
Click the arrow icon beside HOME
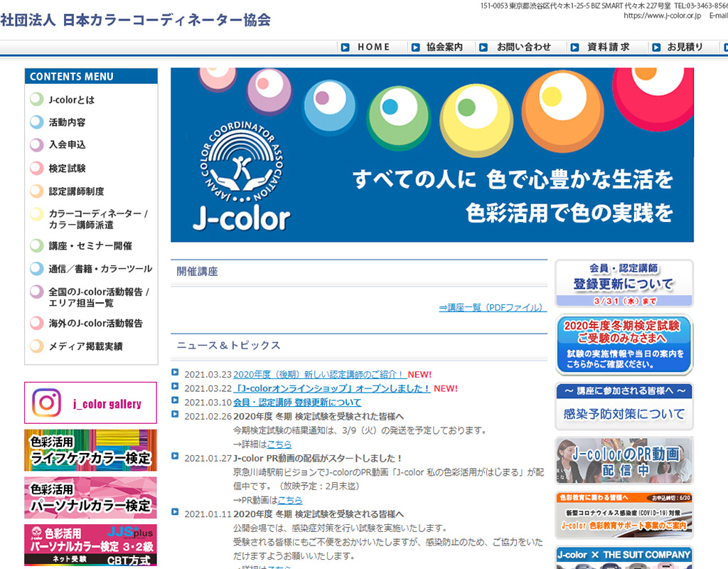tap(345, 48)
